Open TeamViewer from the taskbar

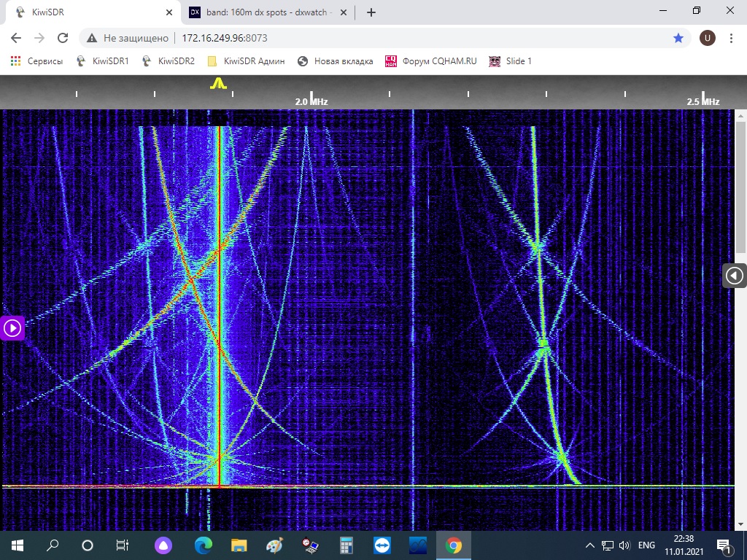coord(382,545)
